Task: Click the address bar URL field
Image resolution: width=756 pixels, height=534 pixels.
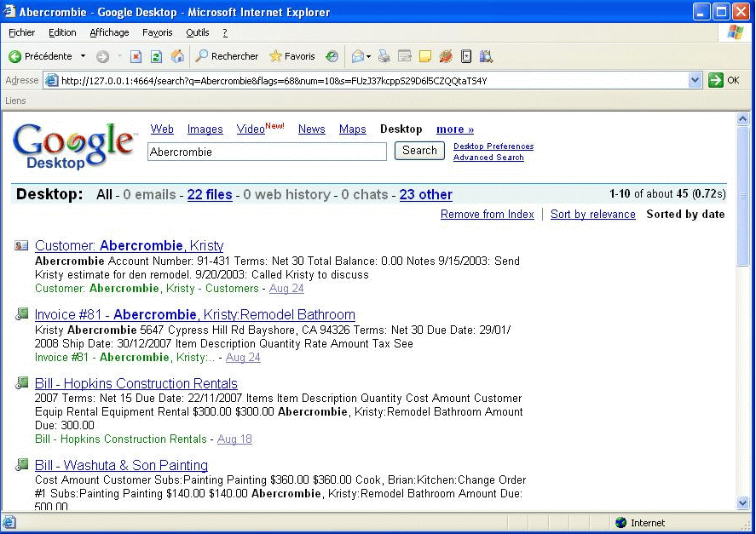Action: pos(373,81)
